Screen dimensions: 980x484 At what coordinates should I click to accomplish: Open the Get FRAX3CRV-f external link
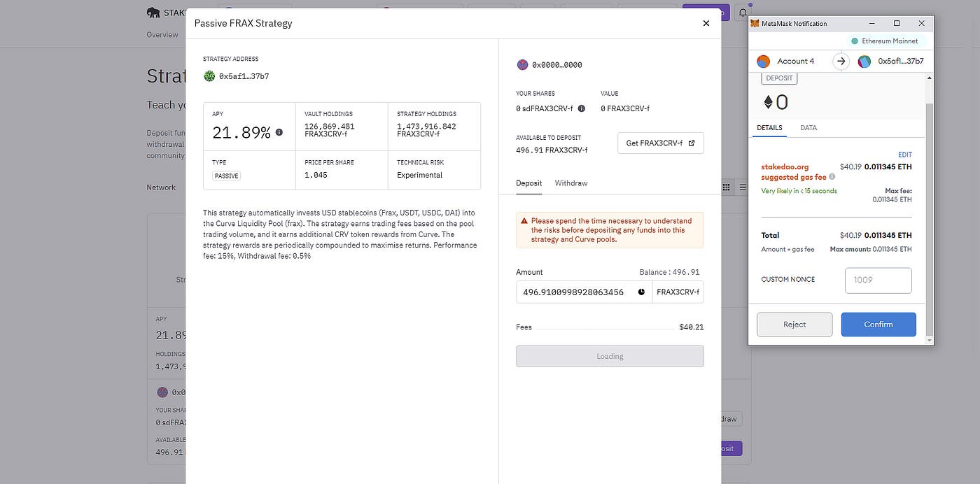tap(661, 143)
